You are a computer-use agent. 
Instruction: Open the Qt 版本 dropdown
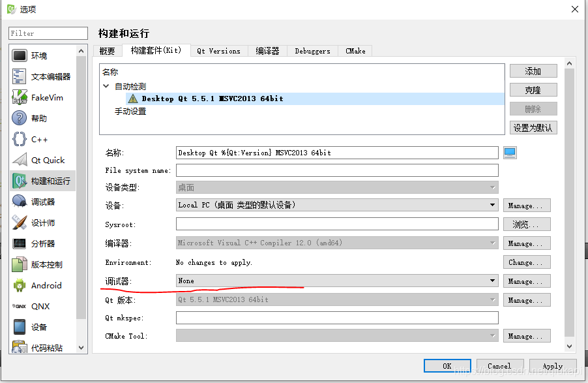337,299
